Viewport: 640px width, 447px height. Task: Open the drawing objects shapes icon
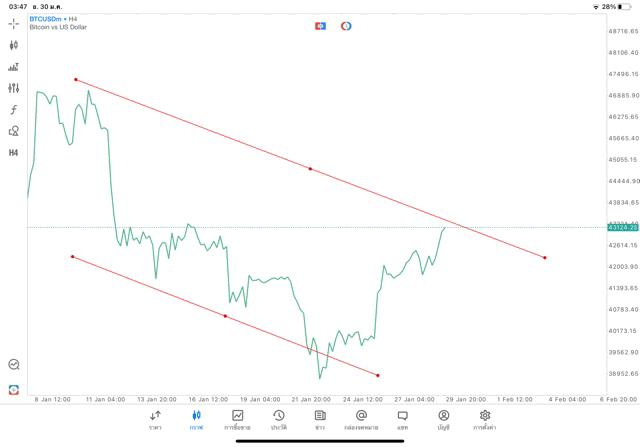pyautogui.click(x=14, y=131)
